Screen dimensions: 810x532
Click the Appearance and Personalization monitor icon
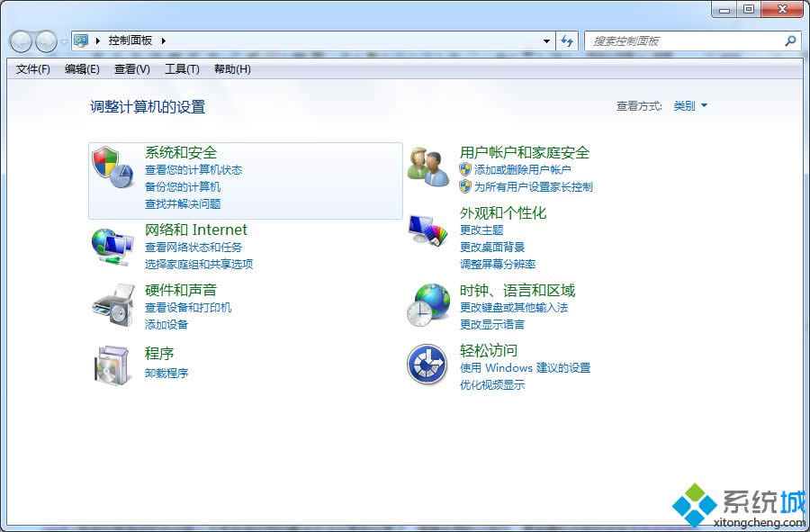tap(427, 230)
